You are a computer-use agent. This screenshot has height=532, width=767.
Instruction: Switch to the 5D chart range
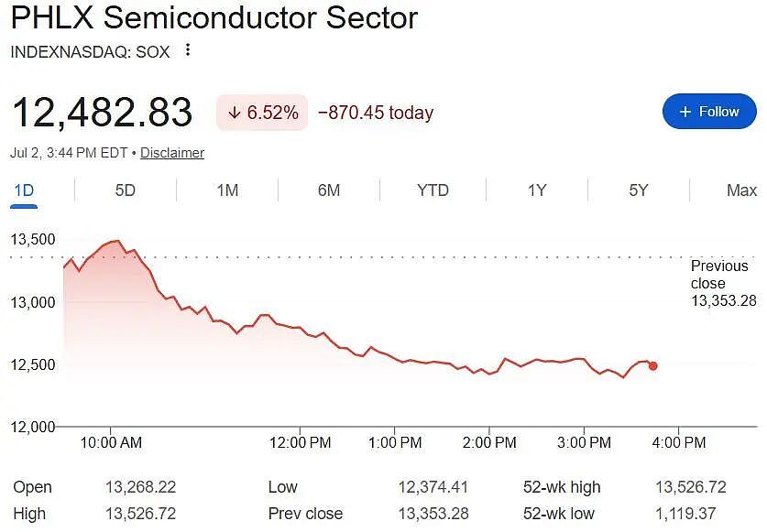pyautogui.click(x=126, y=190)
